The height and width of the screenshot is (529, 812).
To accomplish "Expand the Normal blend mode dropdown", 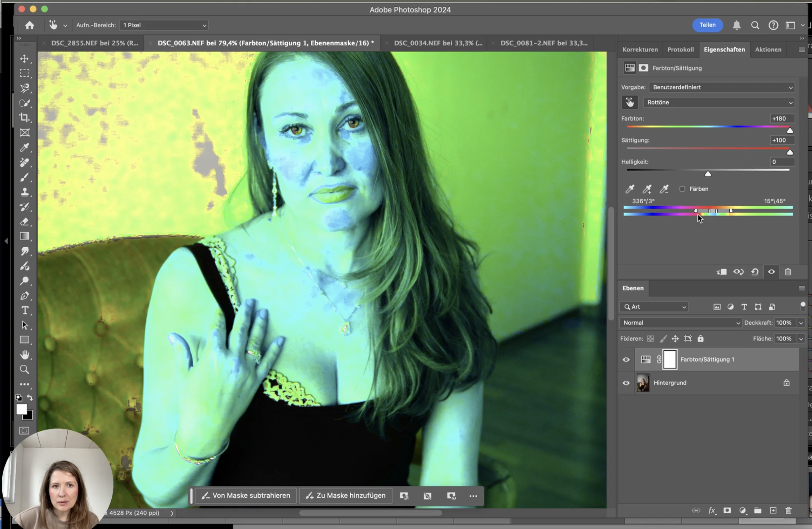I will pyautogui.click(x=681, y=323).
